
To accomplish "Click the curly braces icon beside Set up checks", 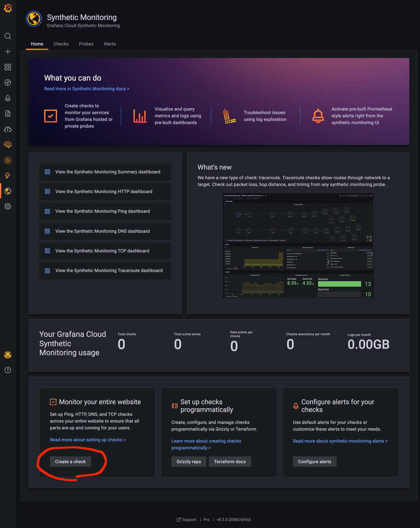I will point(175,406).
